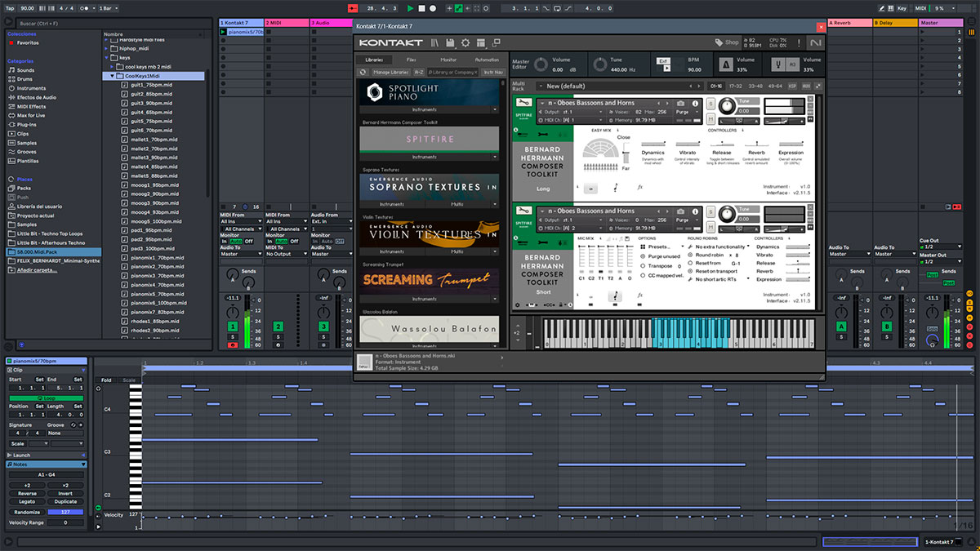Open the No extra functionality dropdown
980x551 pixels.
719,247
